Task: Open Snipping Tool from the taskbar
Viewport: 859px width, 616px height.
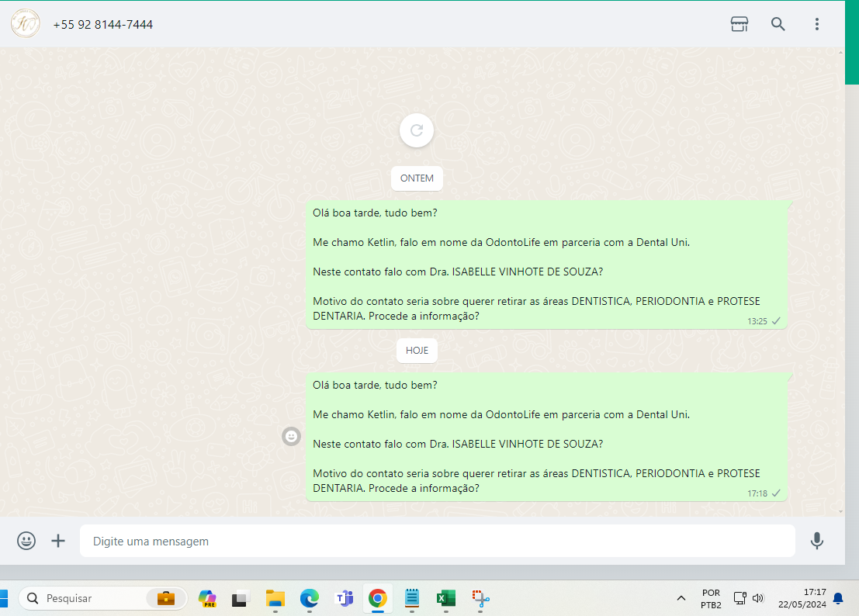Action: [480, 598]
